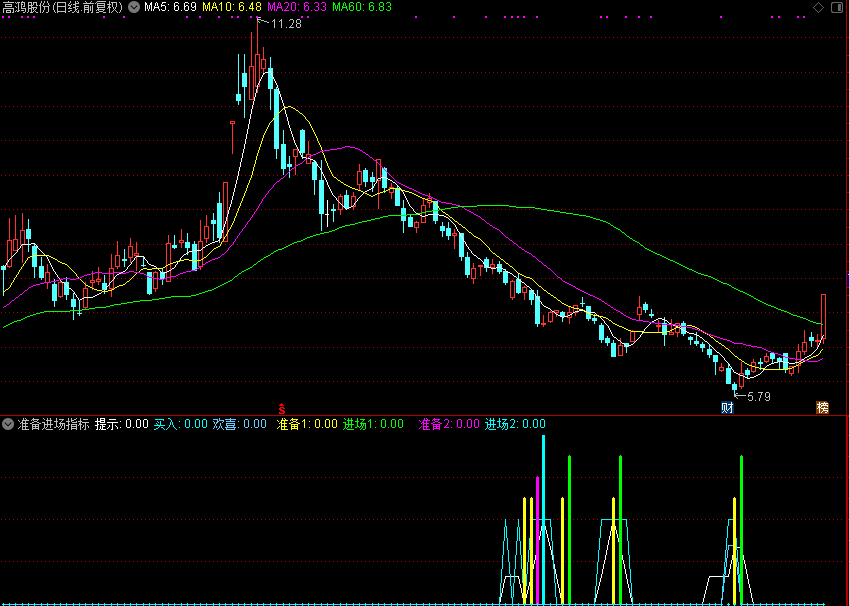Click the diamond icon at top right
The height and width of the screenshot is (606, 849).
tap(819, 8)
